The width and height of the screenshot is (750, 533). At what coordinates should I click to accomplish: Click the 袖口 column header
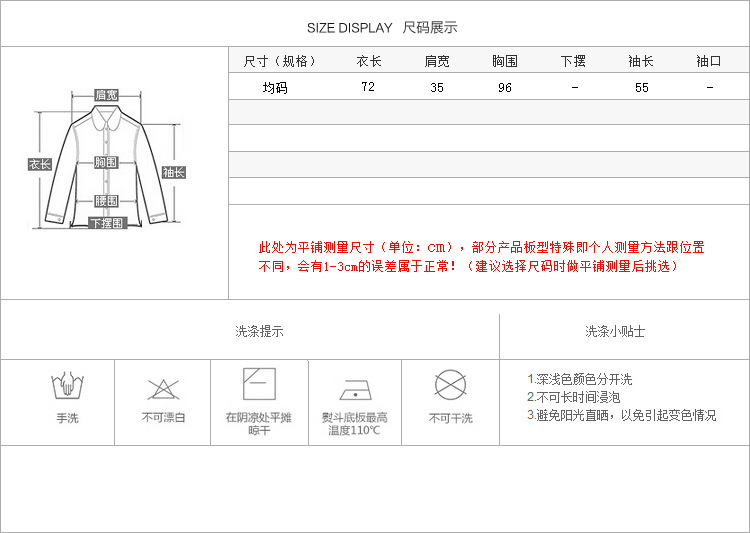pyautogui.click(x=709, y=61)
